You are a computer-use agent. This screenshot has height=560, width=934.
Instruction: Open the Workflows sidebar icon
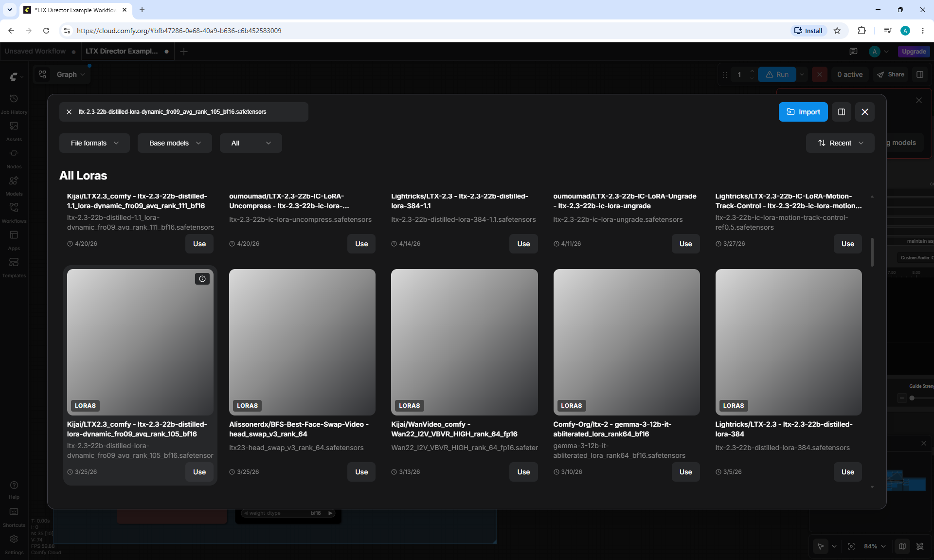pyautogui.click(x=14, y=212)
